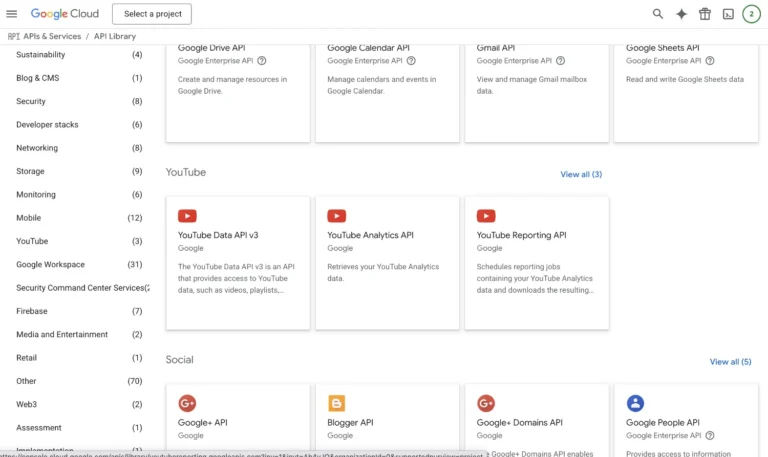Click the Google+ API logo icon
768x457 pixels.
pos(187,403)
